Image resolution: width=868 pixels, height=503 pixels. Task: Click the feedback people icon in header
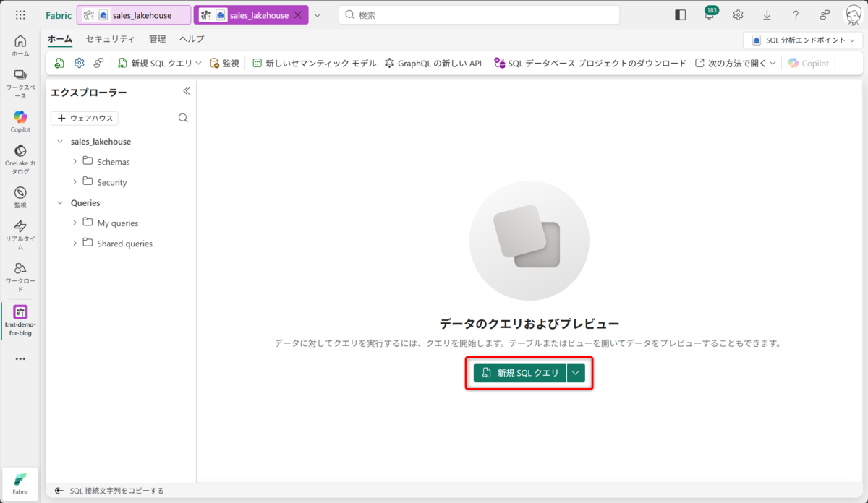click(x=825, y=14)
